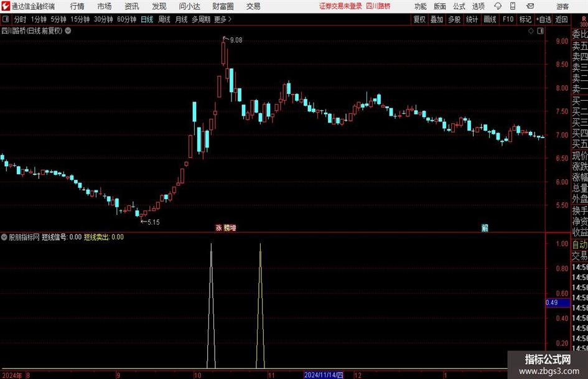Click the 通达信 app logo icon

coord(6,6)
